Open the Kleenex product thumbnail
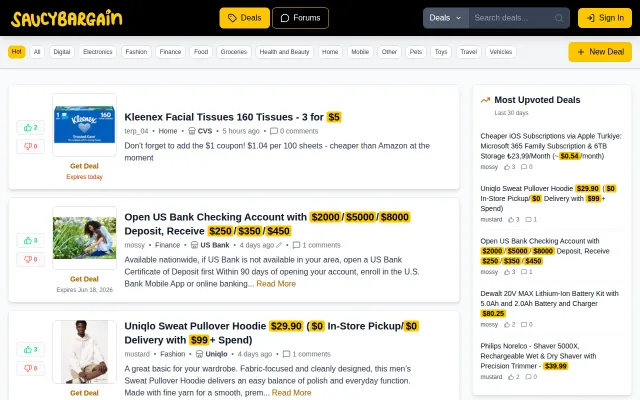The width and height of the screenshot is (640, 400). [x=84, y=125]
